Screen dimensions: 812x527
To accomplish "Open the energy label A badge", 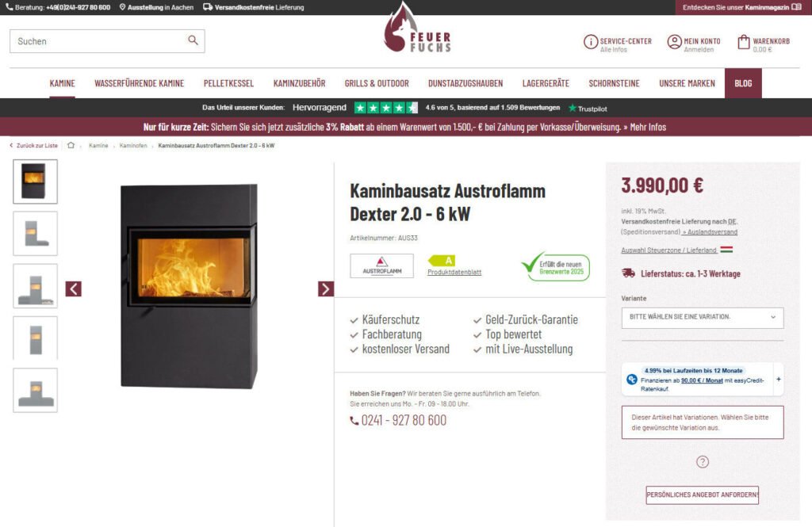I will 442,261.
